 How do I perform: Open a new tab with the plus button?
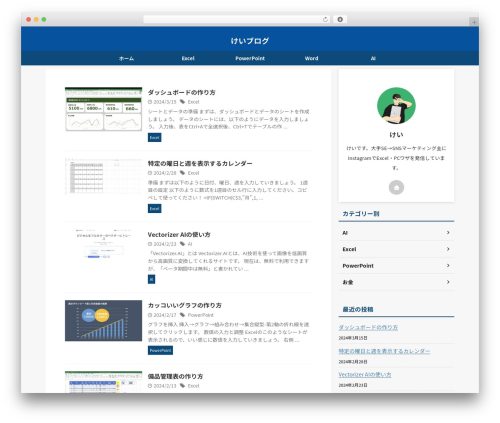coord(474,22)
